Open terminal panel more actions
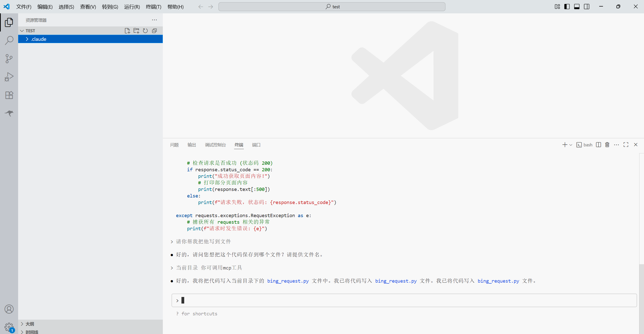The image size is (644, 334). coord(616,145)
